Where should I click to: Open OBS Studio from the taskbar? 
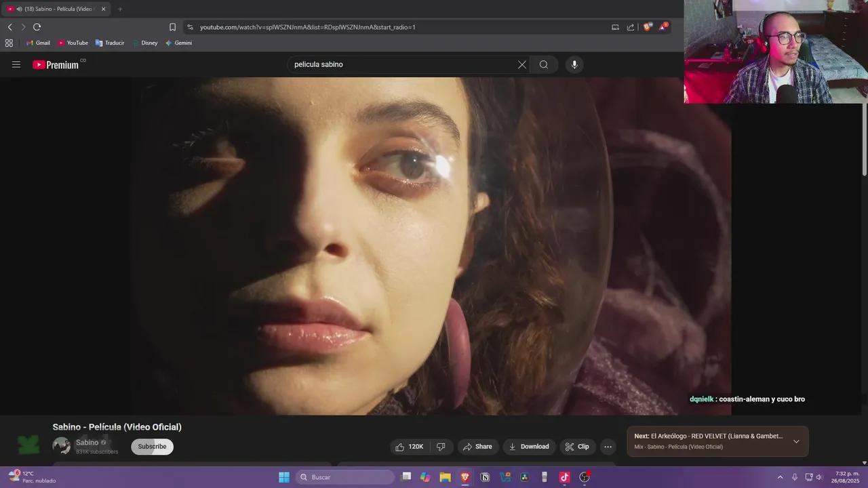click(x=585, y=477)
